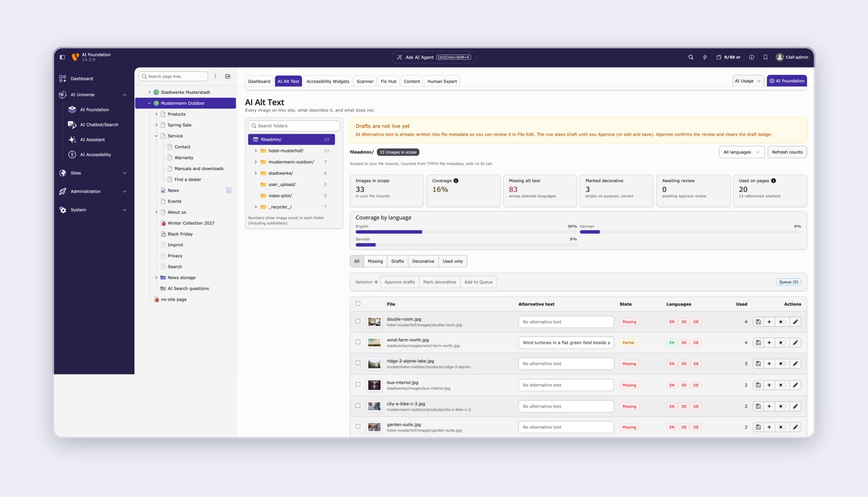Click the page tree panel layout icon
Image resolution: width=868 pixels, height=497 pixels.
pyautogui.click(x=228, y=76)
